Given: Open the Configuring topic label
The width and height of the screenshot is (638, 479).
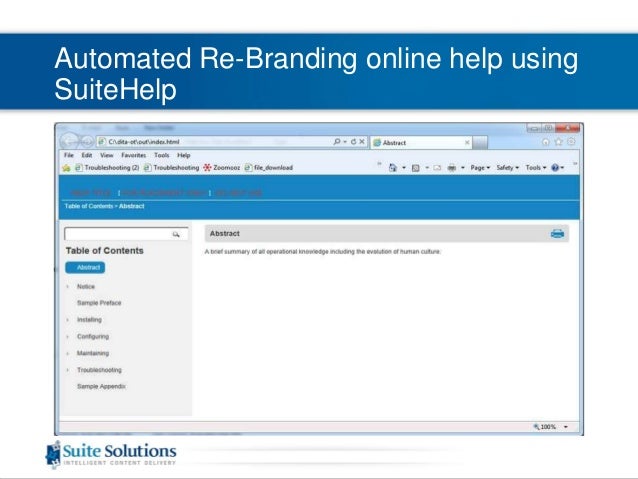Looking at the screenshot, I should click(x=93, y=337).
